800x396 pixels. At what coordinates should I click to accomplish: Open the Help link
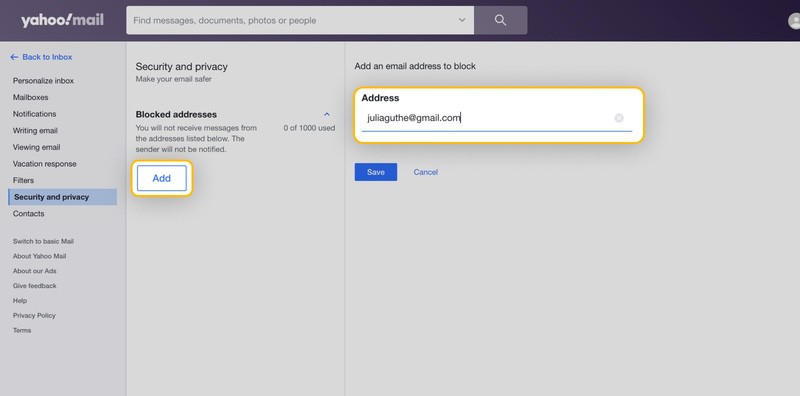pos(20,301)
